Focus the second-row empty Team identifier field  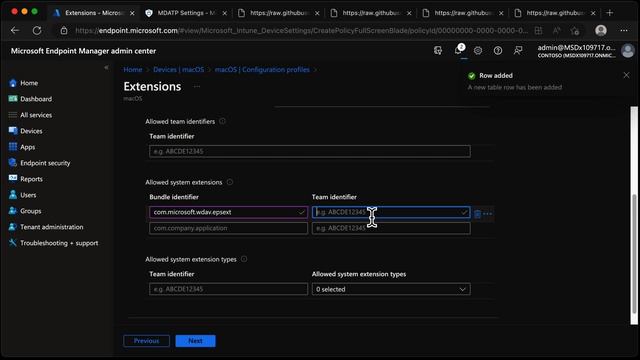[391, 228]
